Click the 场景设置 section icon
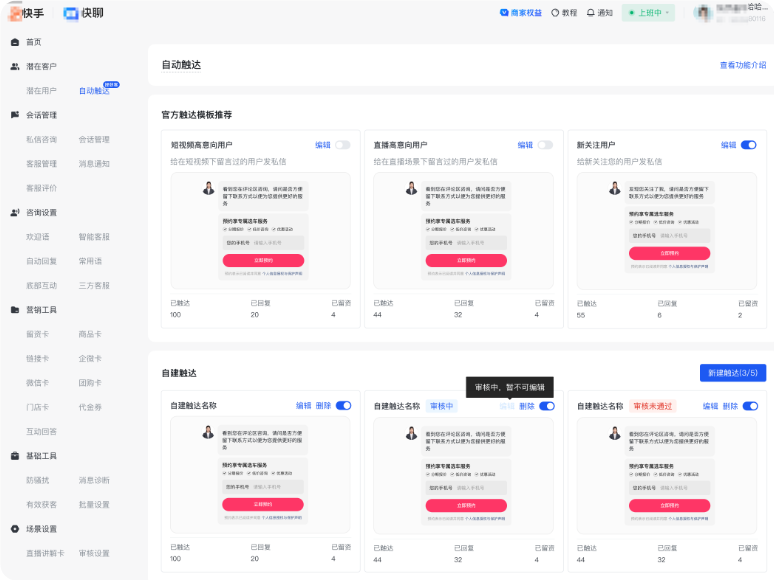The width and height of the screenshot is (774, 580). [x=15, y=529]
